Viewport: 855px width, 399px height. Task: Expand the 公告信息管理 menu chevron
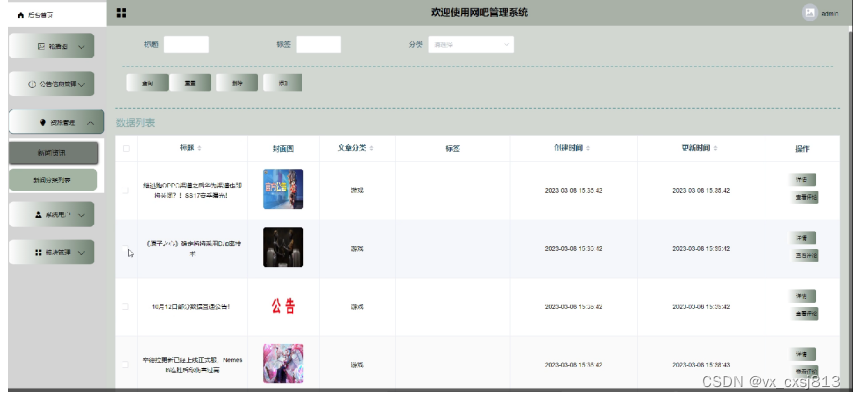tap(82, 84)
